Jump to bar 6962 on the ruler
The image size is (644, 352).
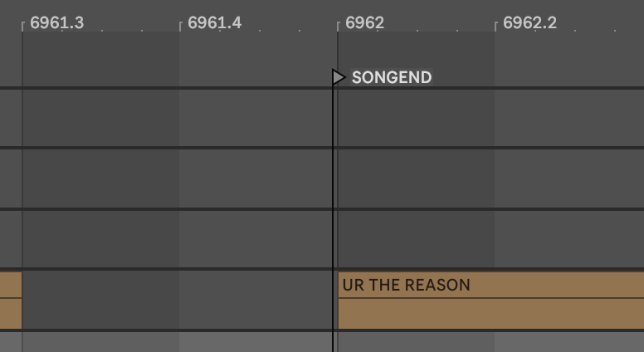click(x=364, y=22)
